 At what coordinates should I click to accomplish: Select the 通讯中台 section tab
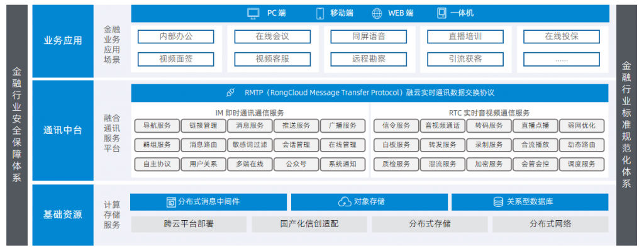63,131
